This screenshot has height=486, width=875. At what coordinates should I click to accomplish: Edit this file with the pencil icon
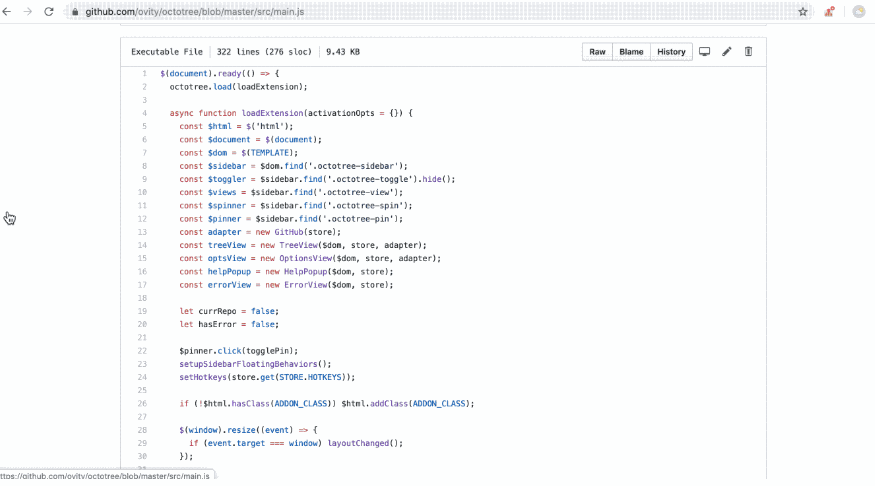coord(727,51)
